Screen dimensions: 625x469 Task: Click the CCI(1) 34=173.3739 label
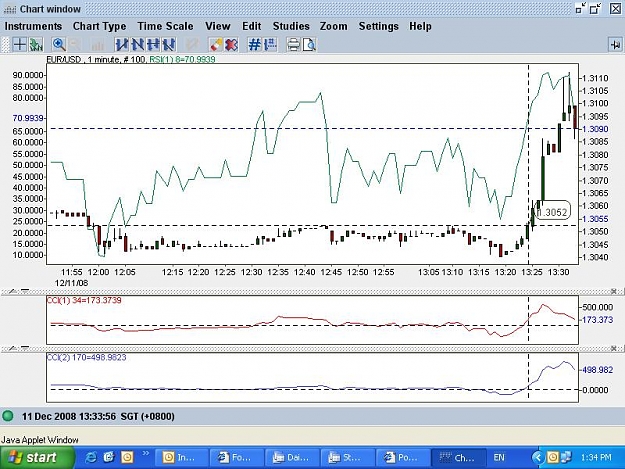click(84, 300)
